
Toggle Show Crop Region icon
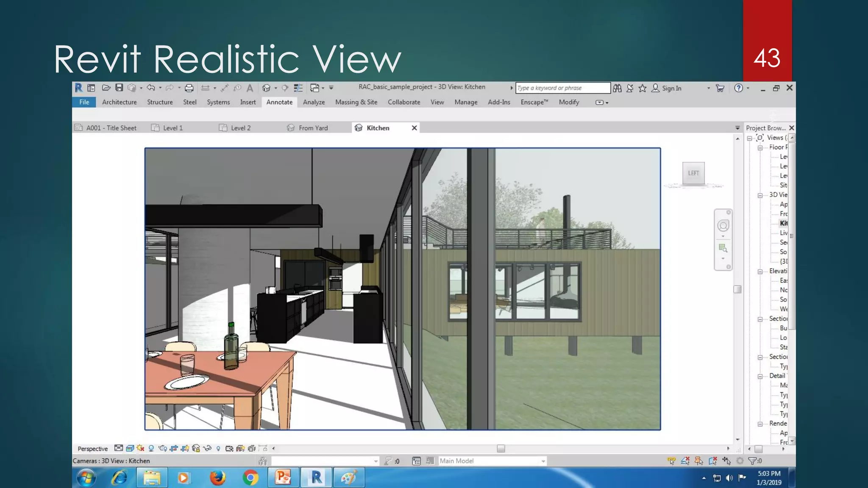coord(185,448)
